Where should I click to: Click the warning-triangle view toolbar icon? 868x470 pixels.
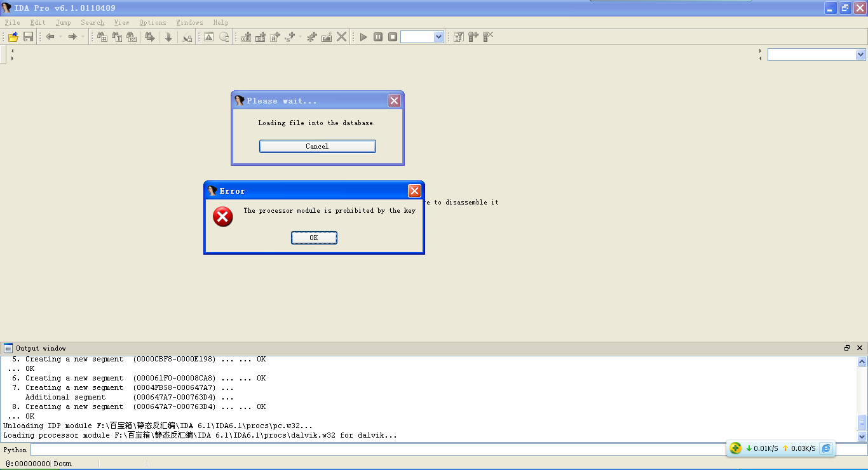pos(208,37)
